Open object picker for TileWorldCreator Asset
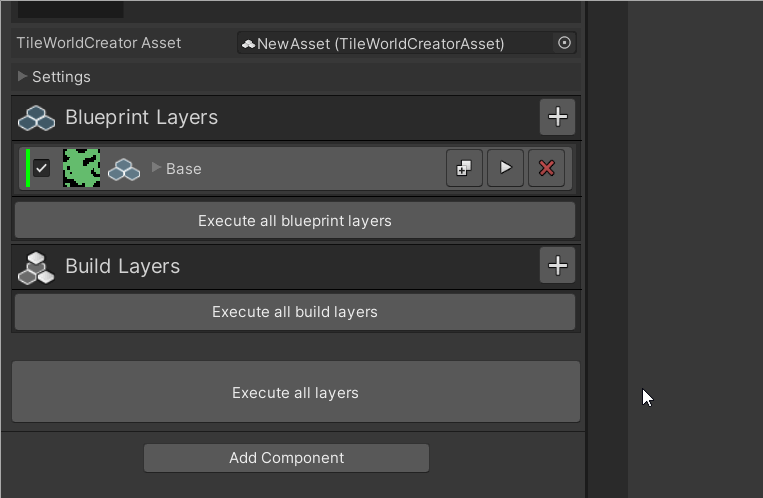The width and height of the screenshot is (763, 498). pos(564,43)
